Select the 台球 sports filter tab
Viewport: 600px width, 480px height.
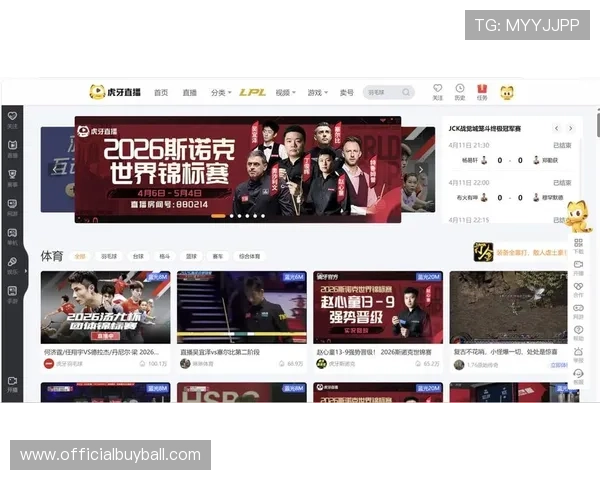(x=138, y=256)
